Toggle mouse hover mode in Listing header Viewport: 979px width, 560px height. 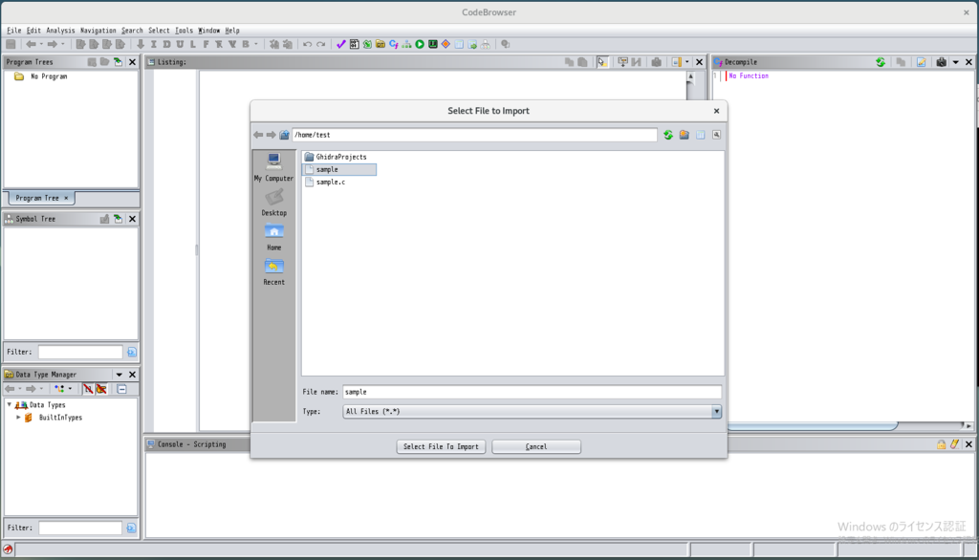pyautogui.click(x=602, y=62)
